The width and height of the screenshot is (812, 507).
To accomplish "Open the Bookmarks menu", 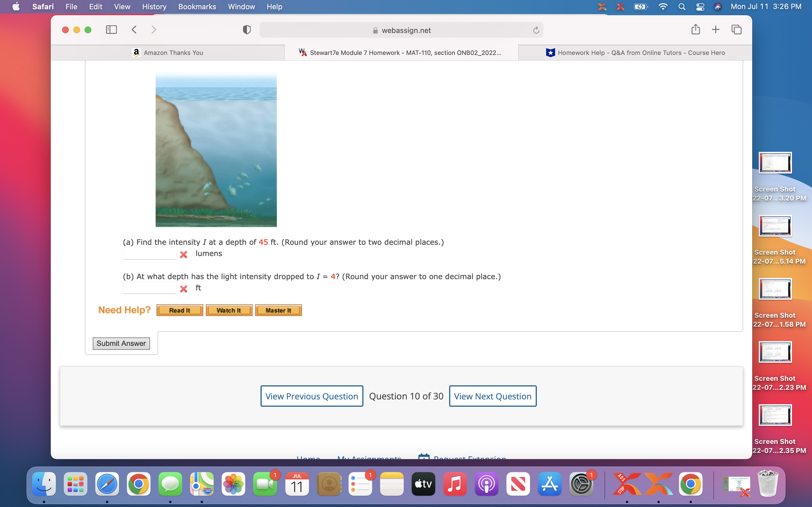I will [x=197, y=7].
